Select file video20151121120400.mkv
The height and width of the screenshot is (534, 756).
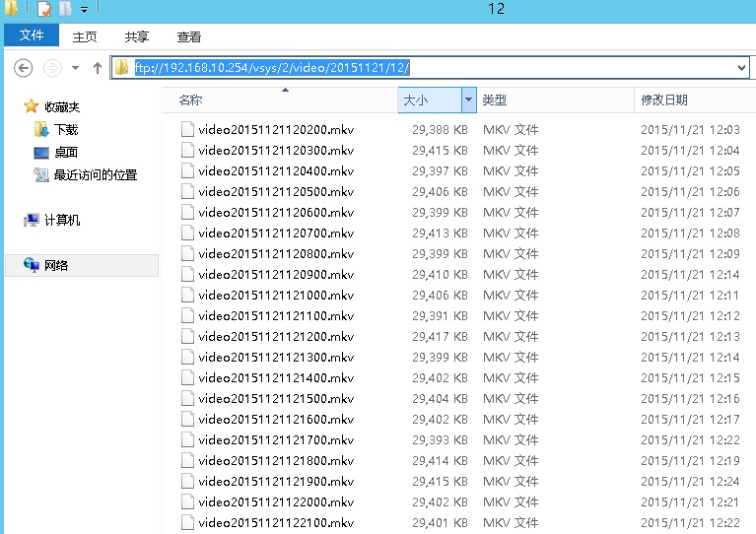click(x=276, y=170)
